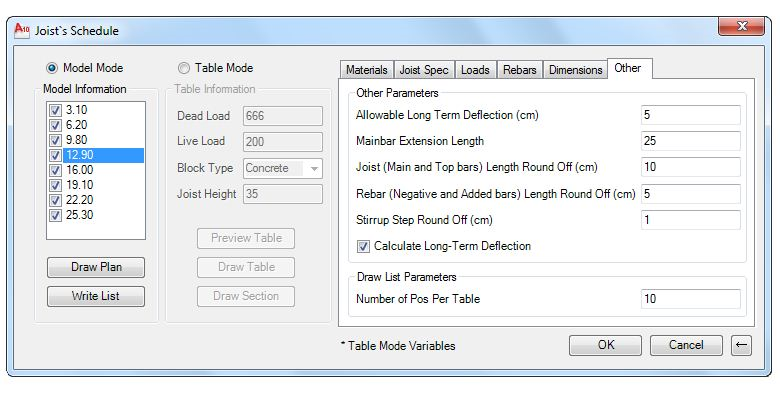The image size is (780, 395).
Task: Click the Preview Table button
Action: point(246,238)
